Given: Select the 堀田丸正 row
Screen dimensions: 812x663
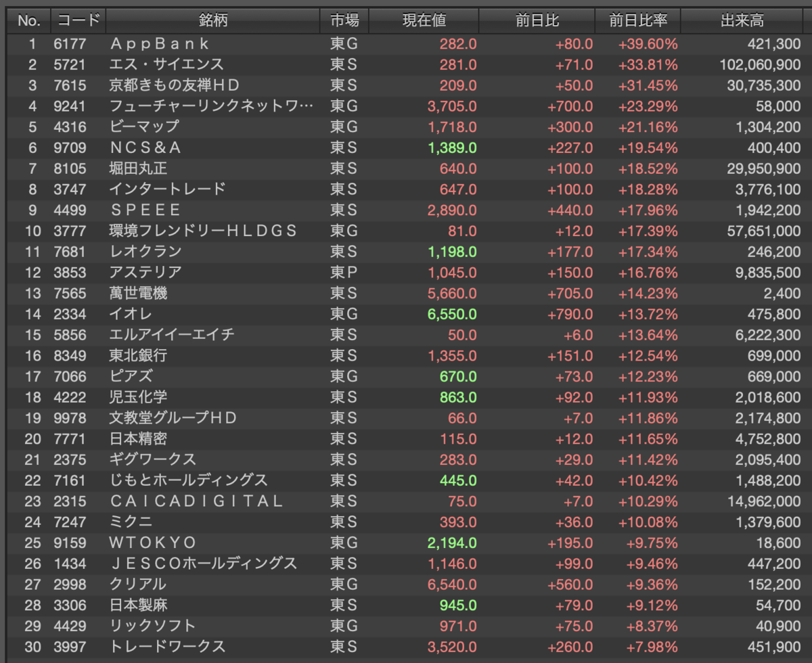Looking at the screenshot, I should [x=406, y=168].
